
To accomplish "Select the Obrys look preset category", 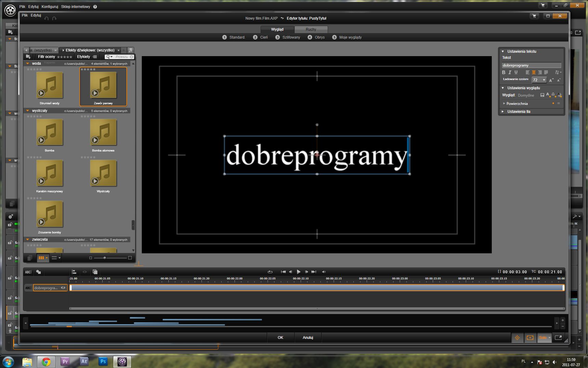I will (x=316, y=37).
